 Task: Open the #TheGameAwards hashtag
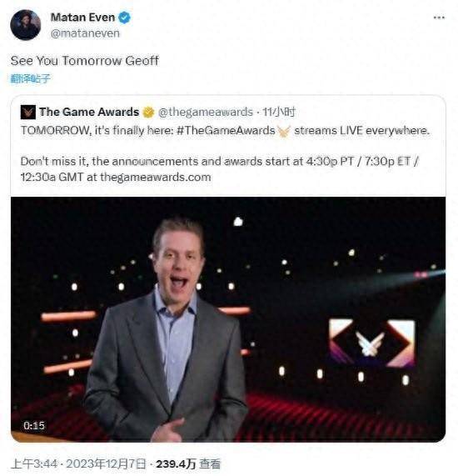click(x=226, y=131)
